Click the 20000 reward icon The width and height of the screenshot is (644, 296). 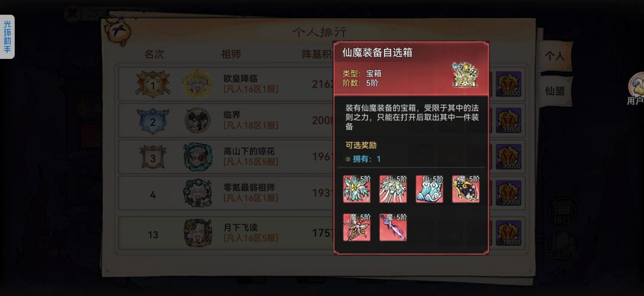(x=509, y=193)
